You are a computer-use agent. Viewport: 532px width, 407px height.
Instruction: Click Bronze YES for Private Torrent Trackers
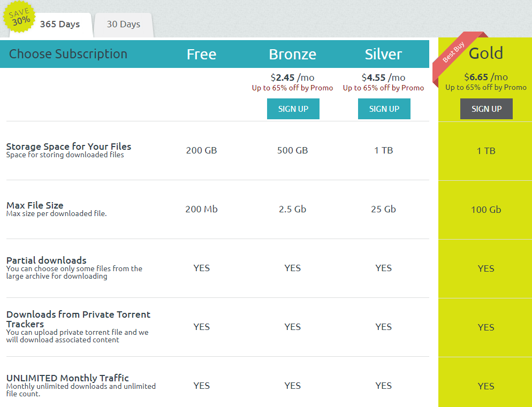(x=292, y=327)
